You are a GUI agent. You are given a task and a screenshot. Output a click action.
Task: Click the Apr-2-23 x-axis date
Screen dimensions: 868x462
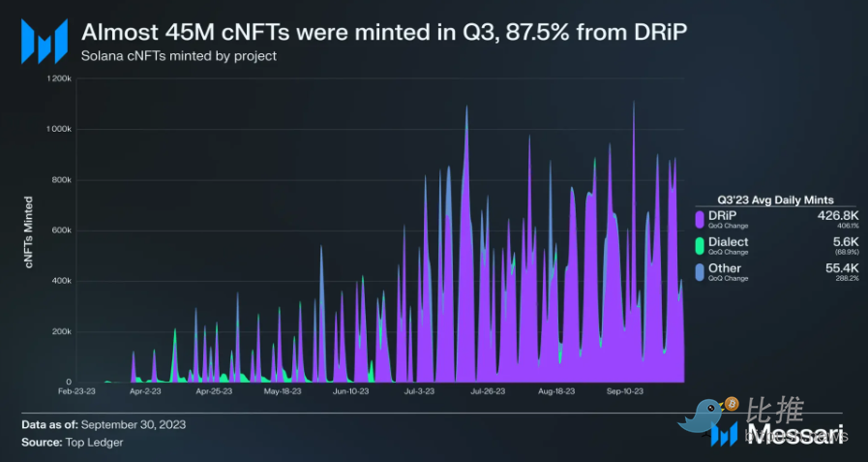tap(145, 391)
